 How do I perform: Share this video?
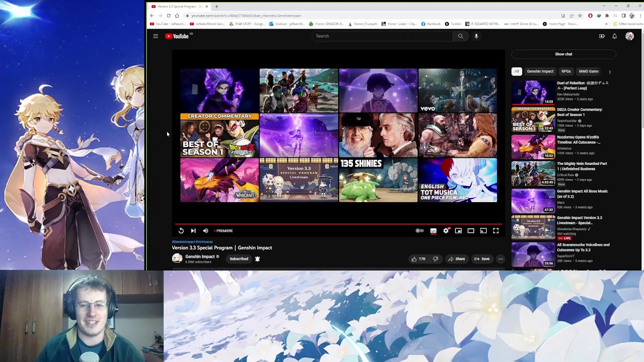(456, 259)
